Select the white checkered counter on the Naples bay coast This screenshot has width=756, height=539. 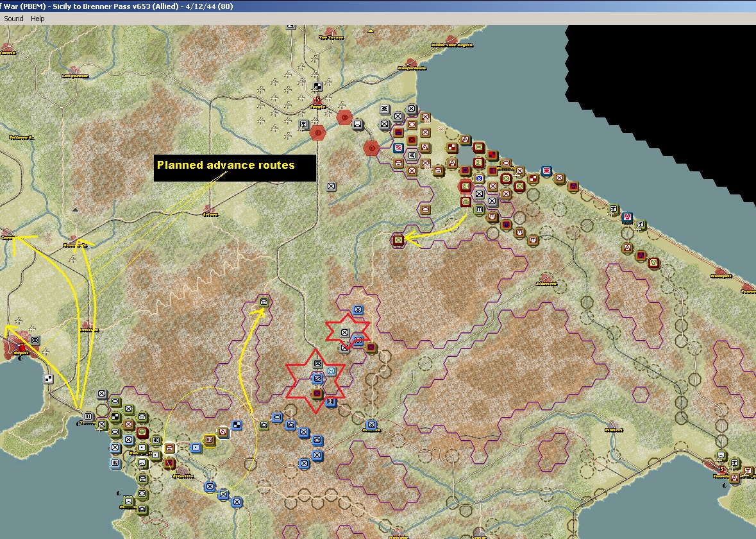tap(48, 379)
